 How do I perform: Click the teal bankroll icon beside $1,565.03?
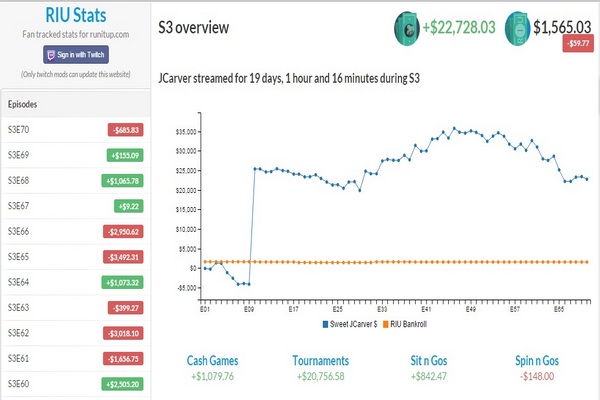pyautogui.click(x=519, y=27)
